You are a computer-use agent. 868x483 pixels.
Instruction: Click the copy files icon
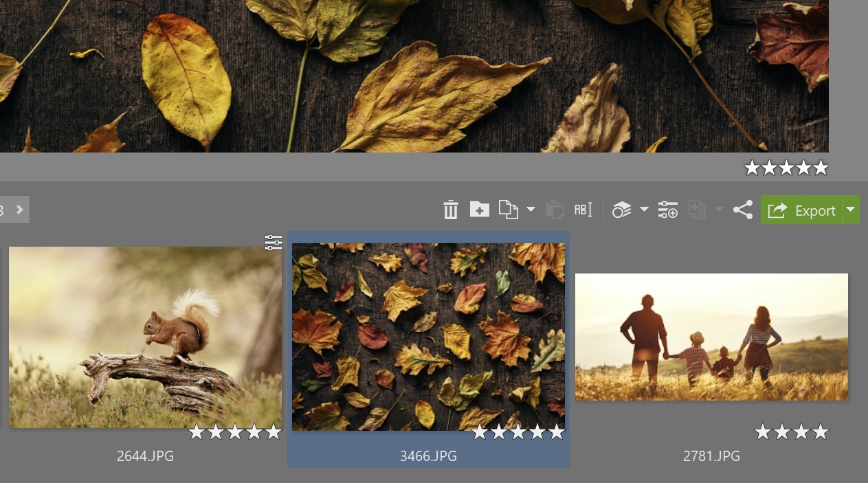(x=508, y=210)
